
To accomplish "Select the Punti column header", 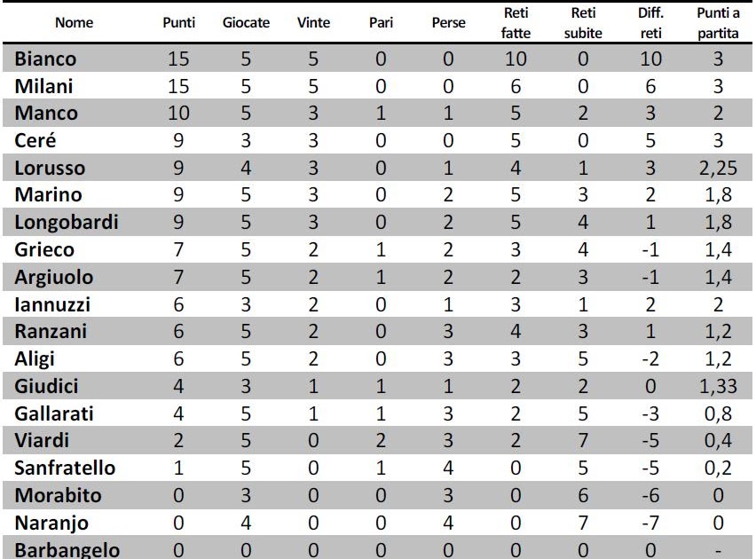I will (x=179, y=23).
